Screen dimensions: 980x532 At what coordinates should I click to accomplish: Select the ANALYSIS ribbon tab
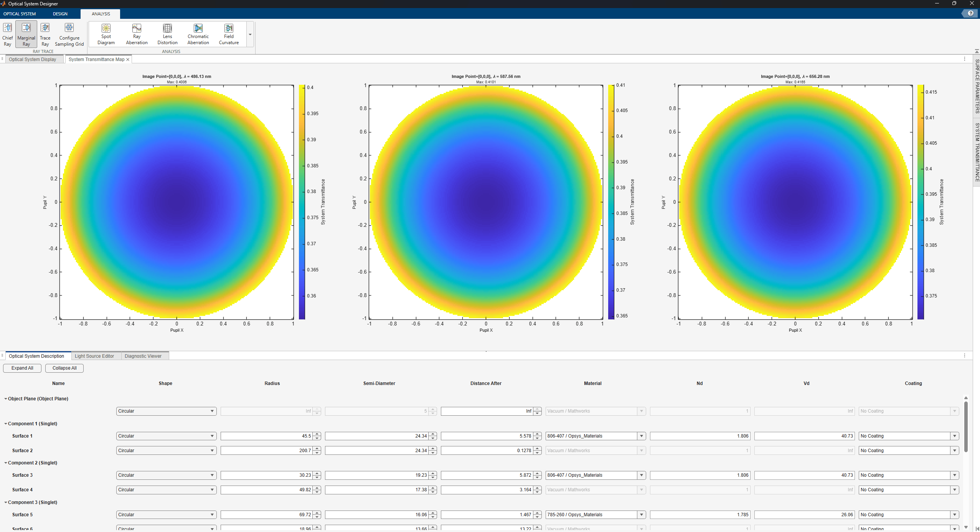[101, 14]
